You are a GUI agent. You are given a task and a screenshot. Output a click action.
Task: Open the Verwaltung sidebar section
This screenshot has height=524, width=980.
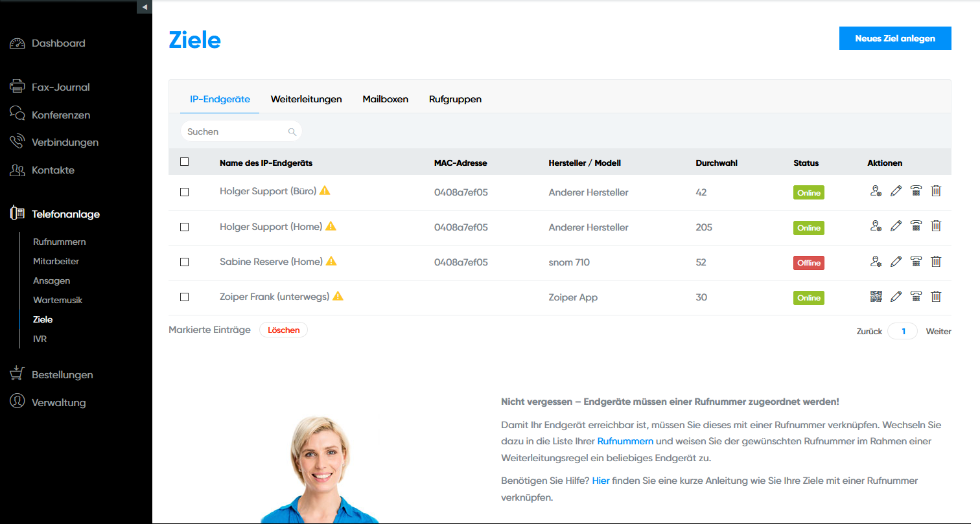[58, 402]
